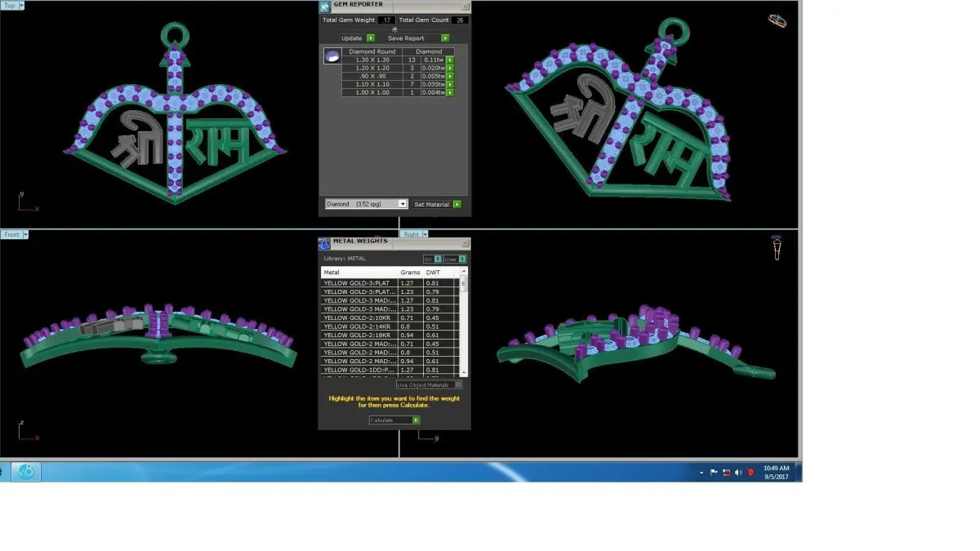Toggle the GV library option
980x551 pixels.
(x=433, y=259)
